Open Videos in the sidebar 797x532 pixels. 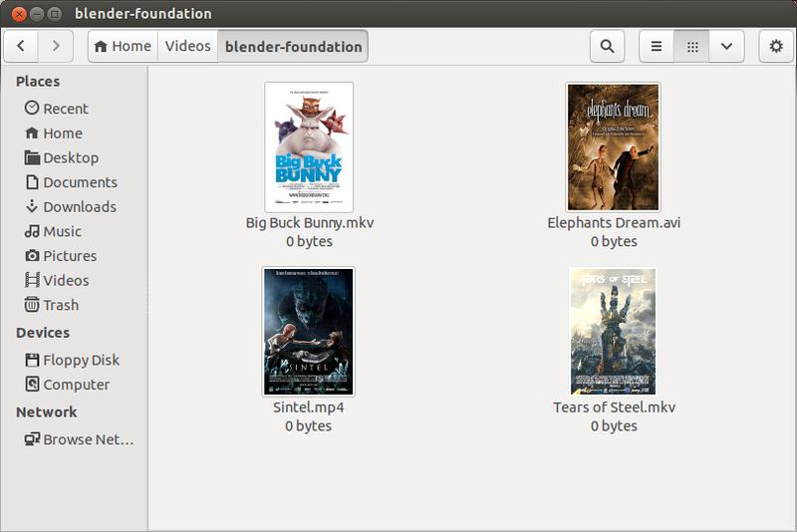74,280
